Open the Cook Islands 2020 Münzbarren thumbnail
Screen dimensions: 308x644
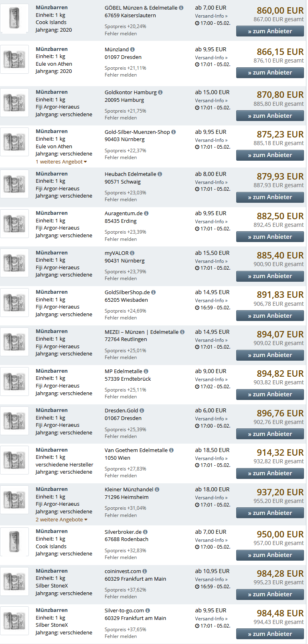tap(14, 18)
